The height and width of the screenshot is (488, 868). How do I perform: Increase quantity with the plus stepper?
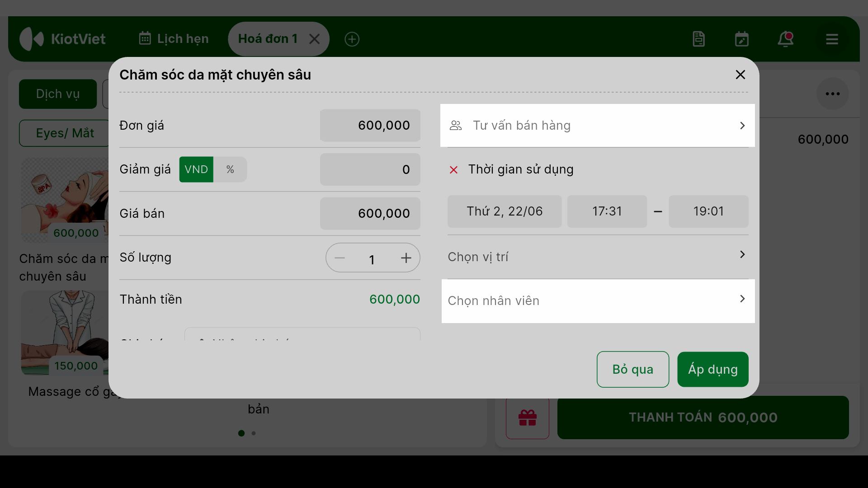(406, 258)
